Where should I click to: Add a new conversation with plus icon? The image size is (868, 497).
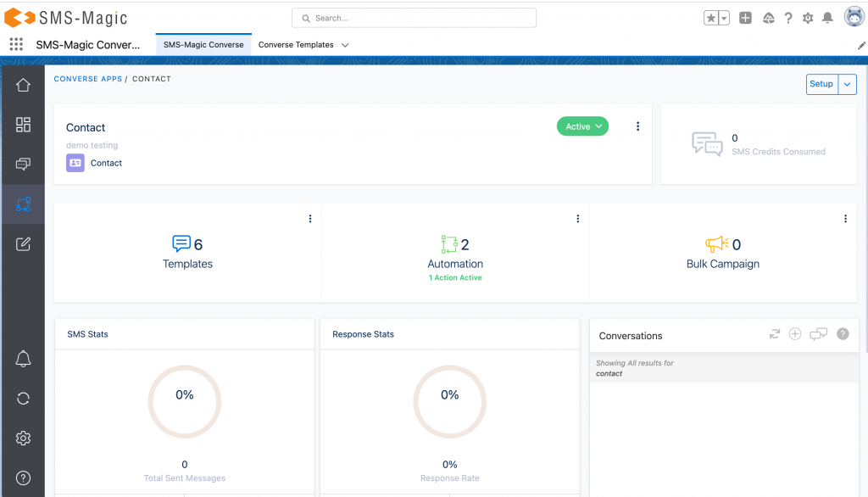tap(795, 334)
